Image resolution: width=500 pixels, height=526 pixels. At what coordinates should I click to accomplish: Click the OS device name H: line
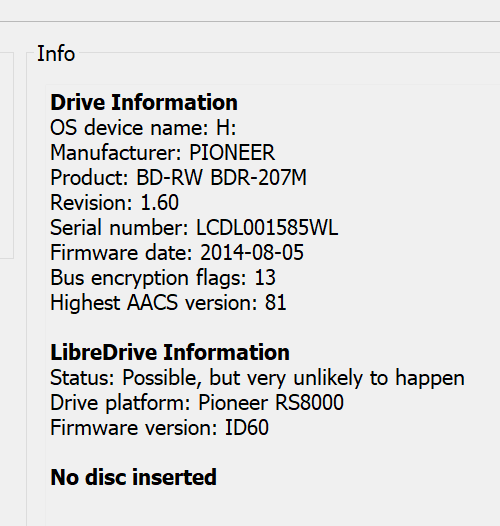tap(143, 128)
